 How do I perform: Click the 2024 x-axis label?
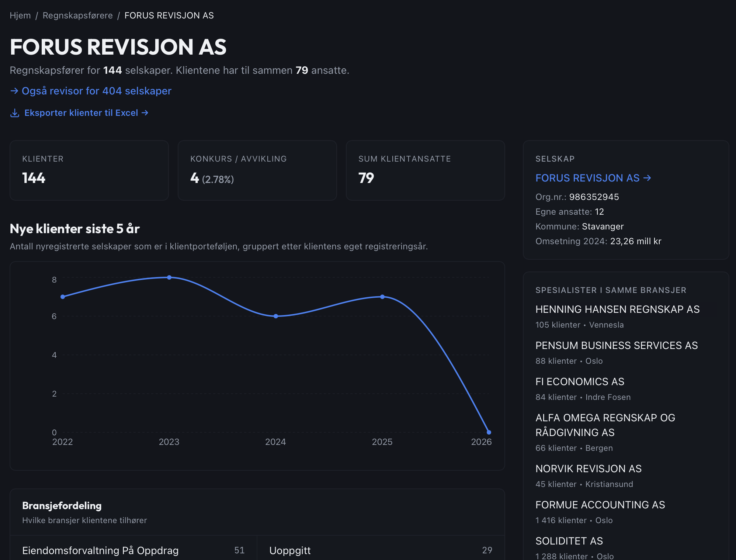(276, 442)
